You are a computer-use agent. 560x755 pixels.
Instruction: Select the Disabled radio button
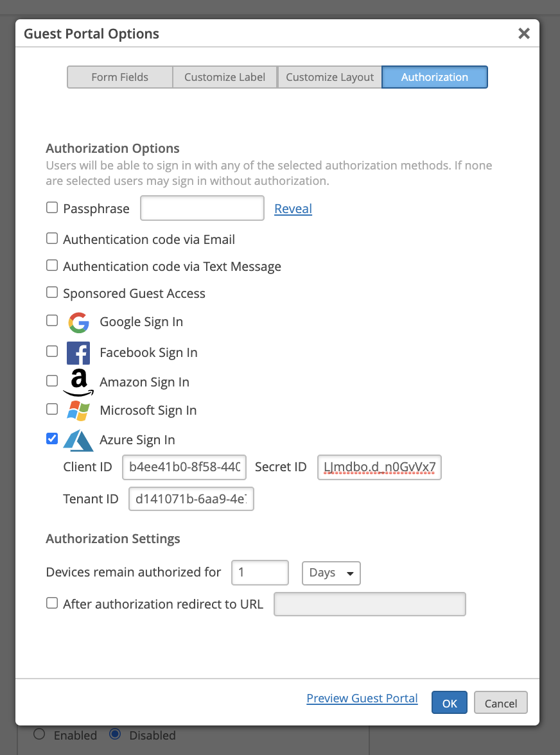pyautogui.click(x=116, y=734)
